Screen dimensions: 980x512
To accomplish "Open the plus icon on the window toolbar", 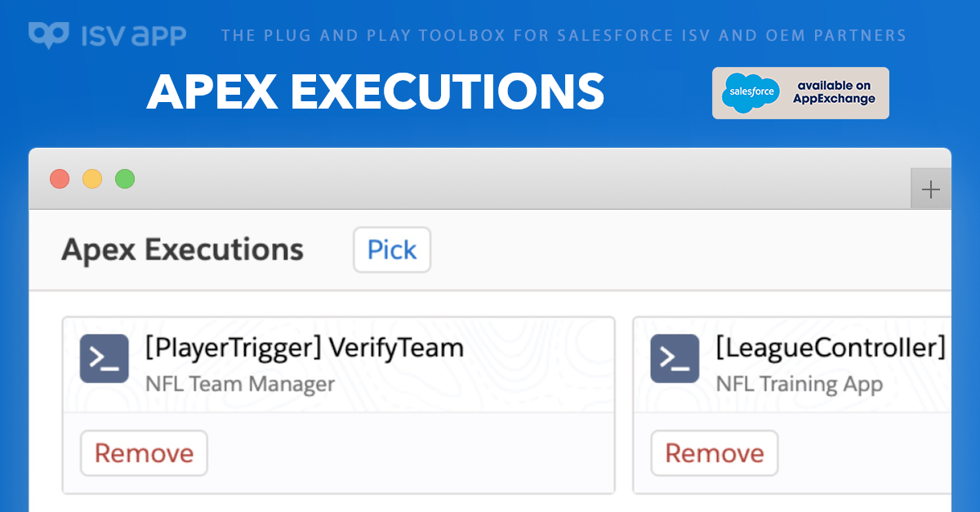I will 930,189.
